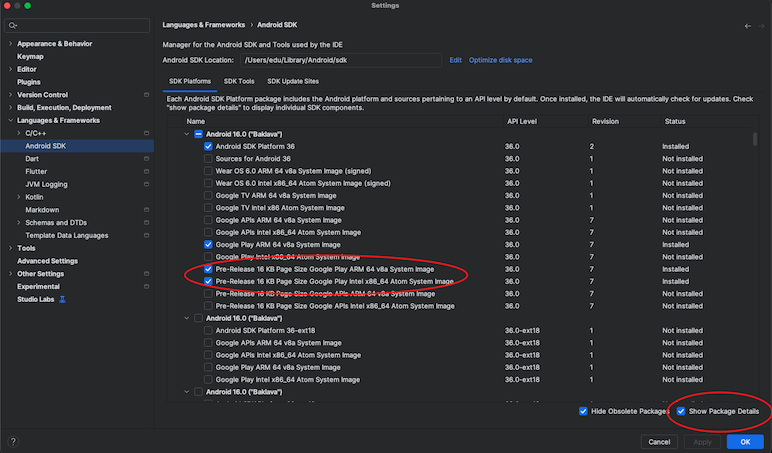772x453 pixels.
Task: Check Google APIs Intel x86_64 Atom System Image for API 36.0
Action: (208, 232)
